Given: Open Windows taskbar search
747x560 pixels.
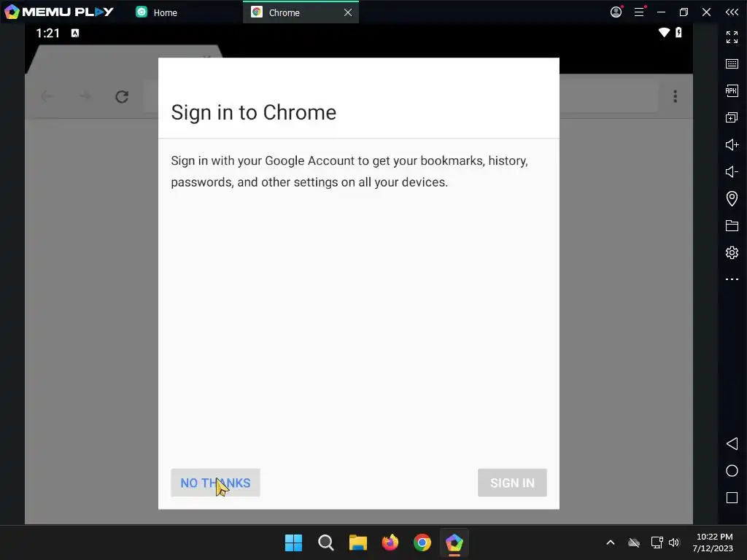Looking at the screenshot, I should [326, 542].
